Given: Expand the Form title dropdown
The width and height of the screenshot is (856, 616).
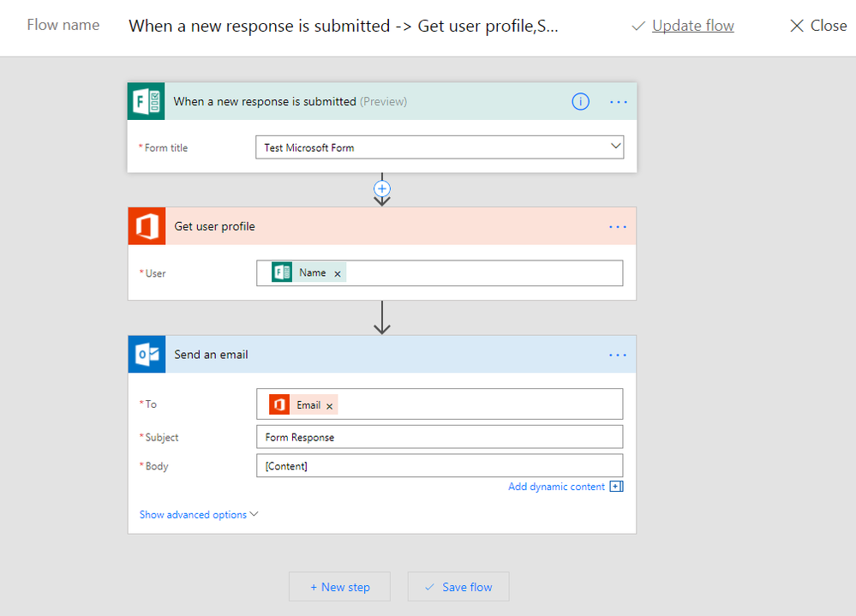Looking at the screenshot, I should point(615,147).
